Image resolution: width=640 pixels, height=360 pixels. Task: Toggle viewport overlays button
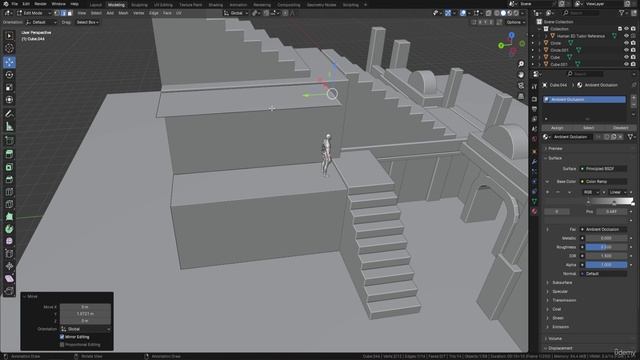[463, 13]
